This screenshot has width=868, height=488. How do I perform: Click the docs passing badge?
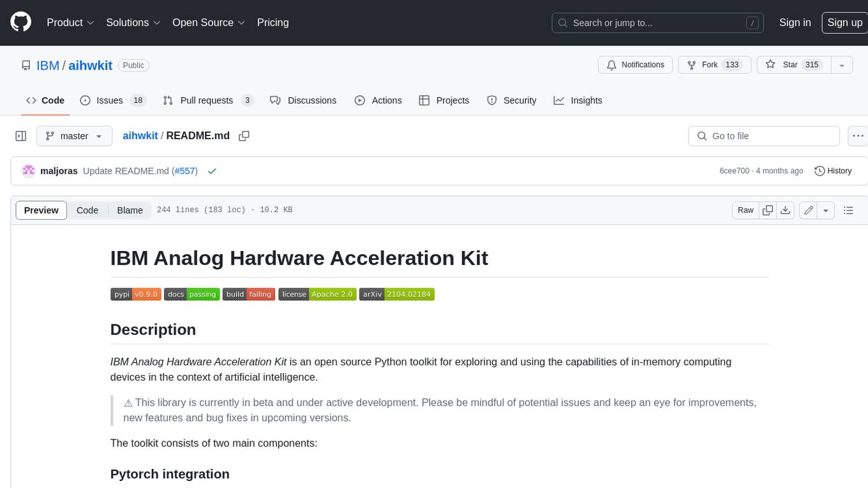191,294
